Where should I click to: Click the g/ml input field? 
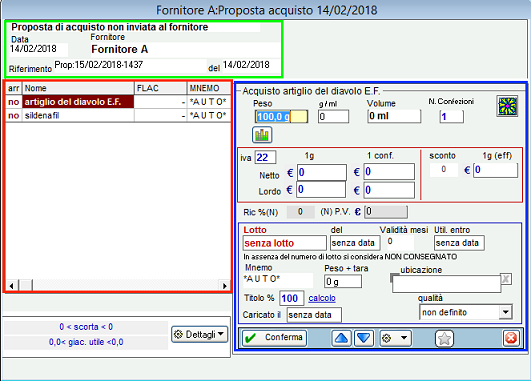tap(333, 117)
